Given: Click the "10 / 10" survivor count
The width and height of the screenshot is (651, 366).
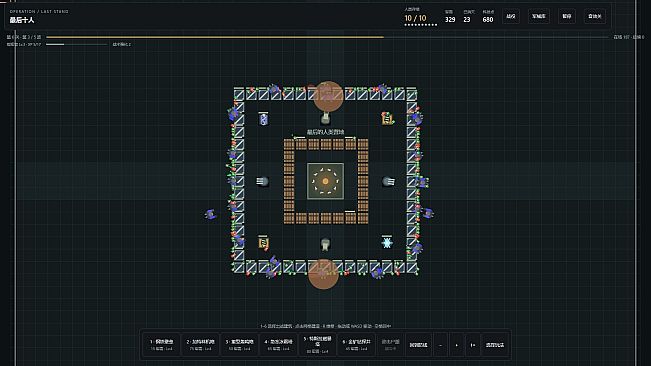Looking at the screenshot, I should click(415, 18).
